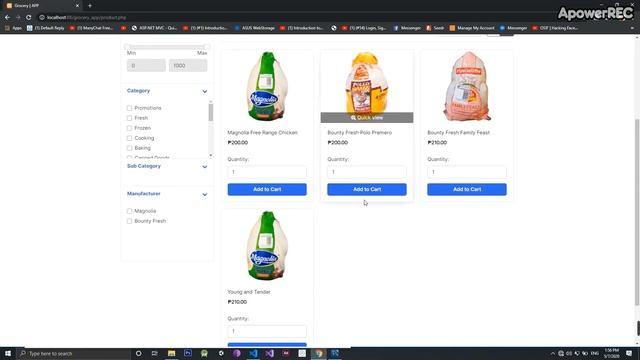Add Bounty Fresh Family Feast to cart
This screenshot has width=640, height=360.
tap(467, 189)
